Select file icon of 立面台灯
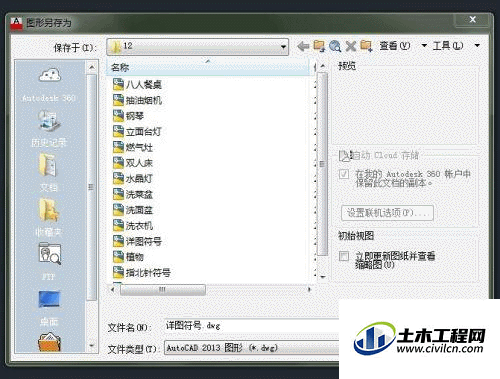This screenshot has width=500, height=379. [x=118, y=131]
